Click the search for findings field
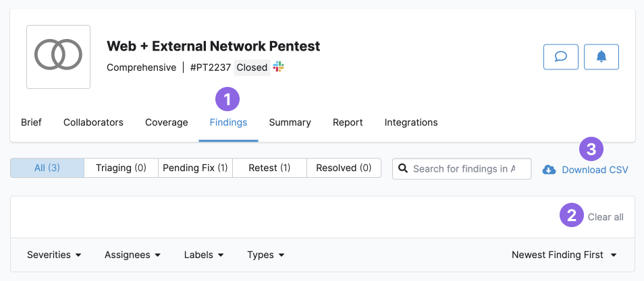The width and height of the screenshot is (644, 281). 466,168
